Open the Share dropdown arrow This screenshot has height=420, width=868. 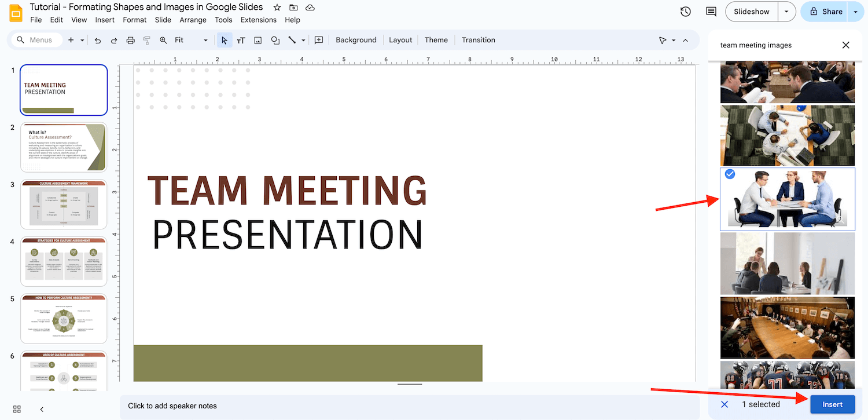(856, 12)
